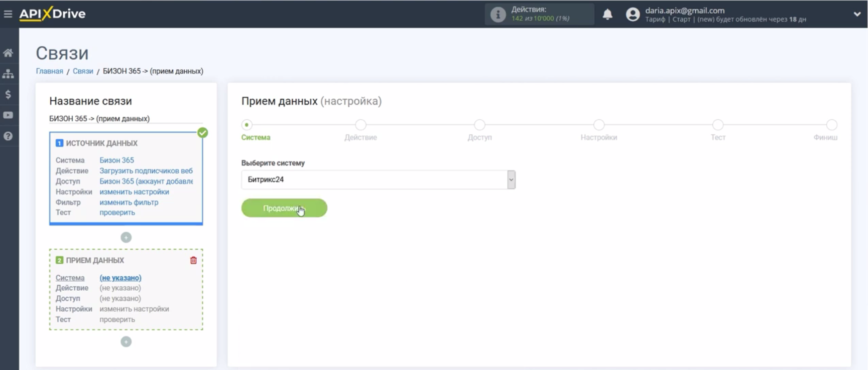Open the Битрикс24 system dropdown
868x370 pixels.
tap(378, 179)
